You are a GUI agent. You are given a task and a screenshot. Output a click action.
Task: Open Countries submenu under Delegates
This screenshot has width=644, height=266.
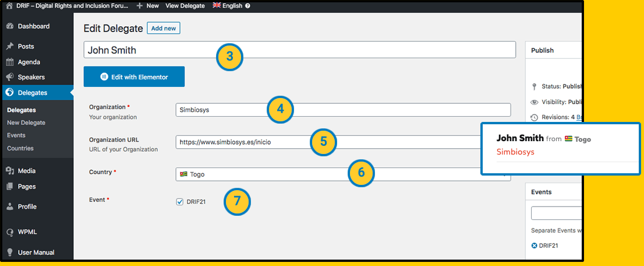20,148
